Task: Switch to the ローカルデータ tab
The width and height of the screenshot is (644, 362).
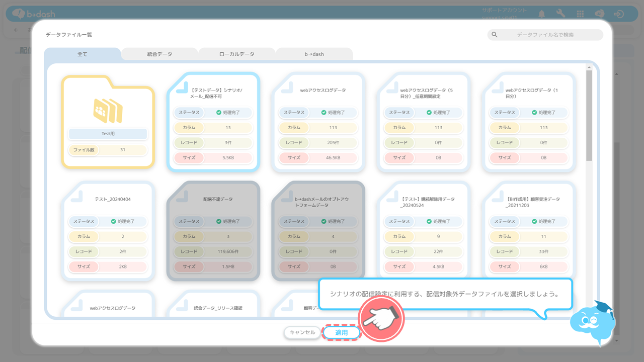Action: click(x=237, y=54)
